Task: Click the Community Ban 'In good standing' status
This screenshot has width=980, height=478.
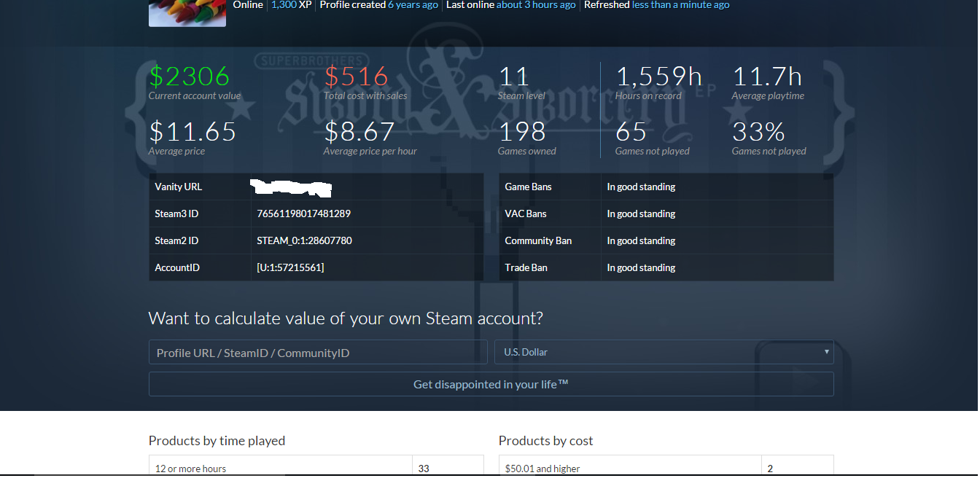Action: [x=641, y=240]
